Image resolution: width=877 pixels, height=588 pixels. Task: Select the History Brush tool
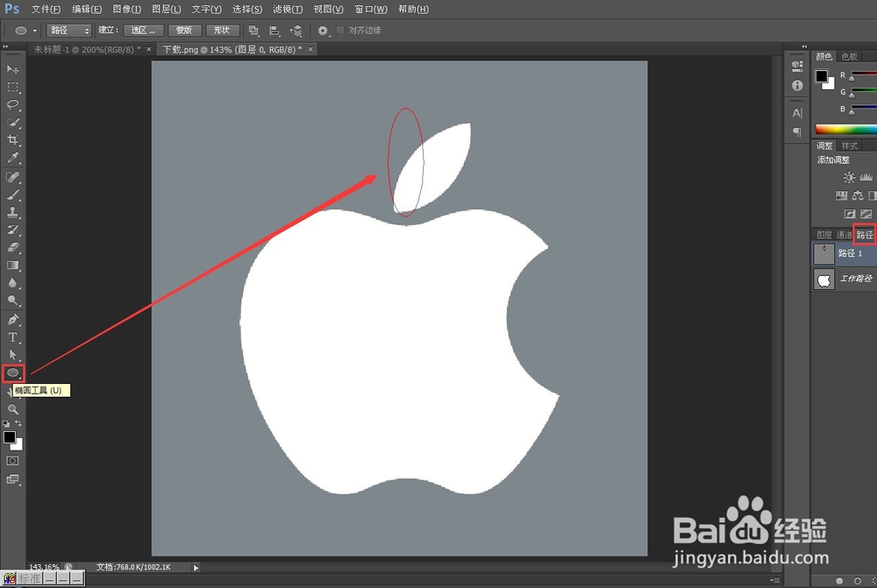[13, 230]
